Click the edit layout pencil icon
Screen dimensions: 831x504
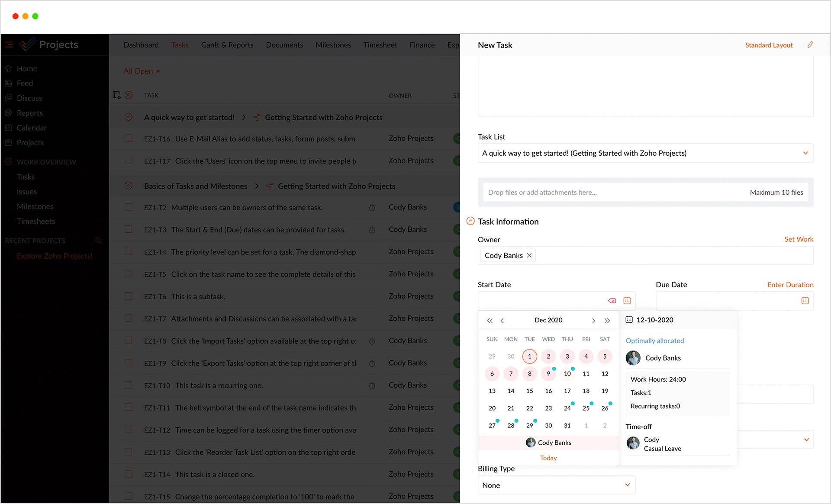click(810, 45)
